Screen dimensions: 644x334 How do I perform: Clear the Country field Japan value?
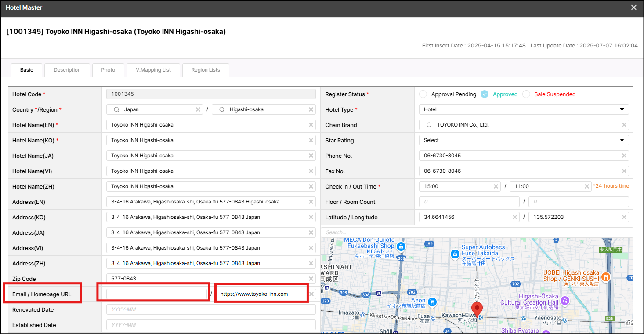click(x=198, y=109)
